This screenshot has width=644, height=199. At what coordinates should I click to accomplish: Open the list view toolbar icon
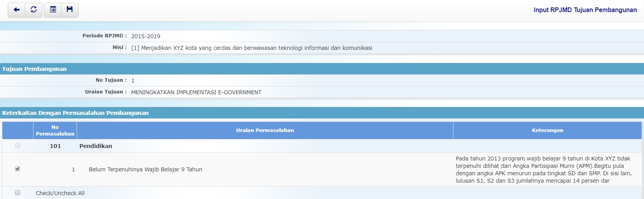coord(53,10)
